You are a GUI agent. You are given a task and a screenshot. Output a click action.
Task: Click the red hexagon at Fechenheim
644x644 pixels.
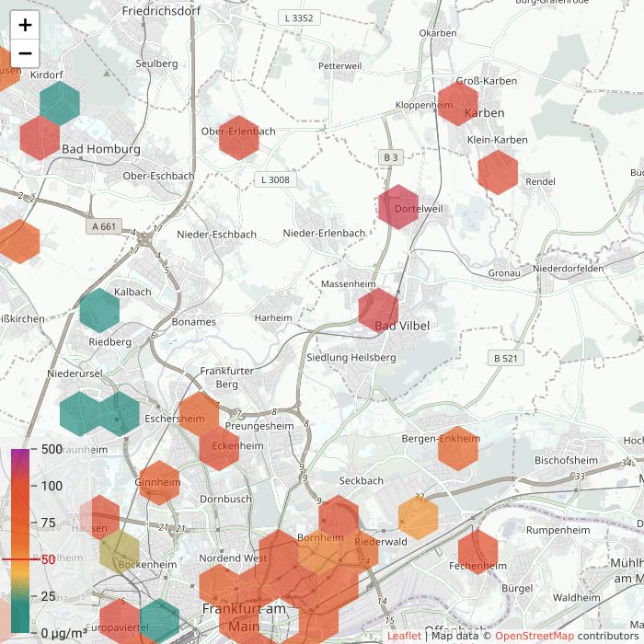[477, 552]
